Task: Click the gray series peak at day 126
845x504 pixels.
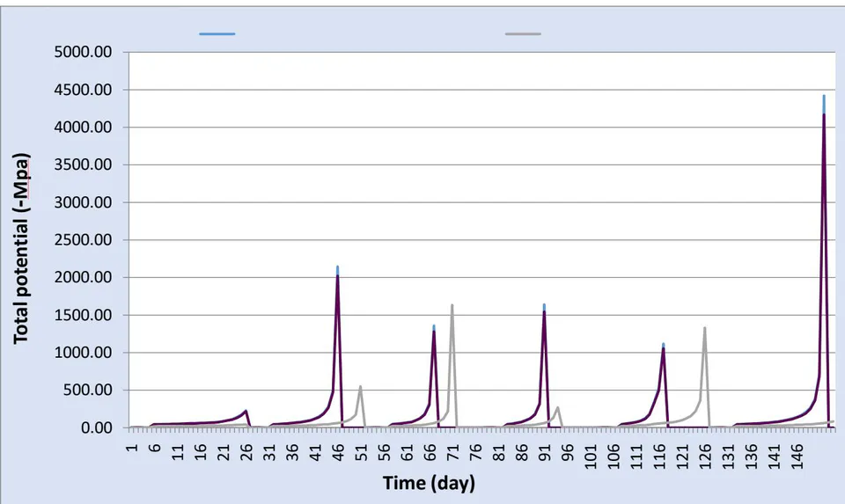Action: (705, 328)
